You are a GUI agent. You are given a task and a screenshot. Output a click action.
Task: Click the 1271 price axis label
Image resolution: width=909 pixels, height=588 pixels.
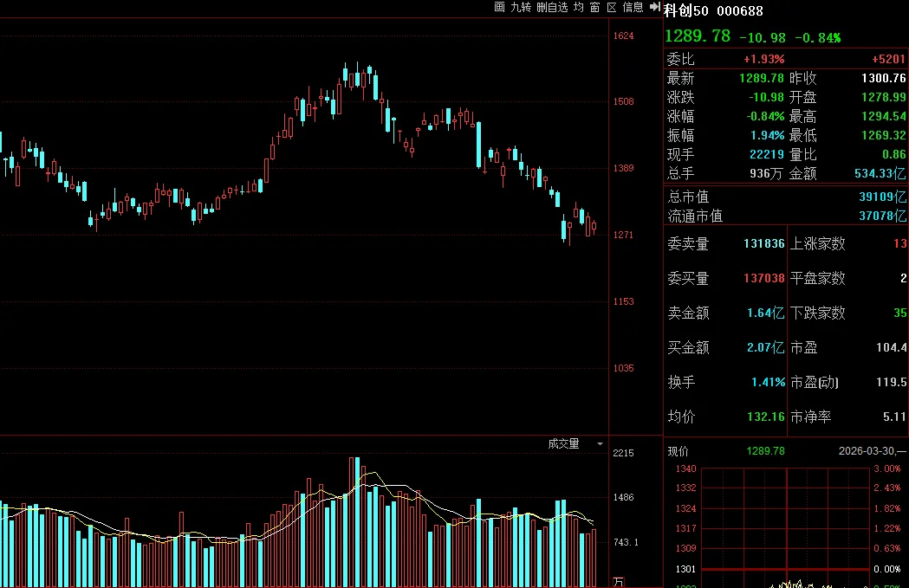coord(623,236)
